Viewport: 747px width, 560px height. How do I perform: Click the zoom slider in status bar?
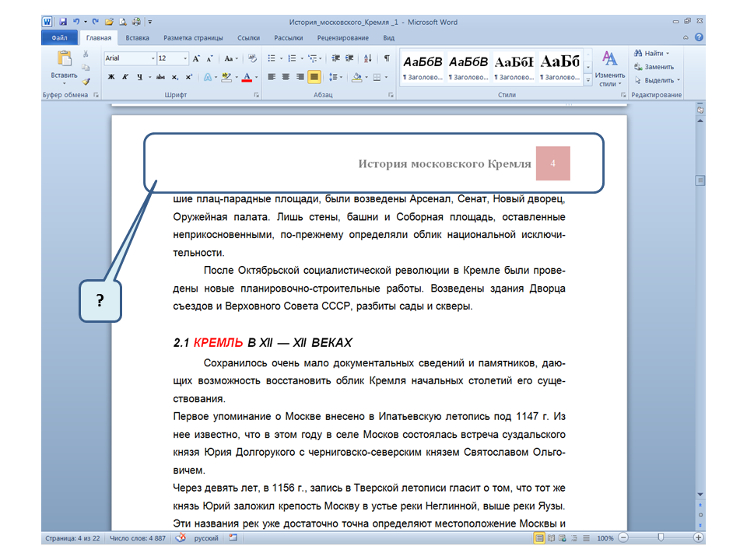pyautogui.click(x=661, y=538)
